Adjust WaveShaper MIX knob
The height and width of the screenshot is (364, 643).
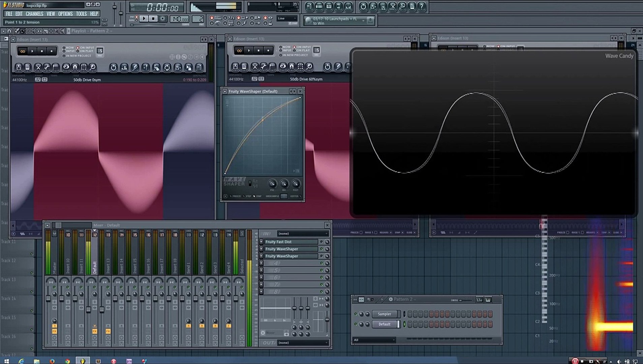(284, 184)
